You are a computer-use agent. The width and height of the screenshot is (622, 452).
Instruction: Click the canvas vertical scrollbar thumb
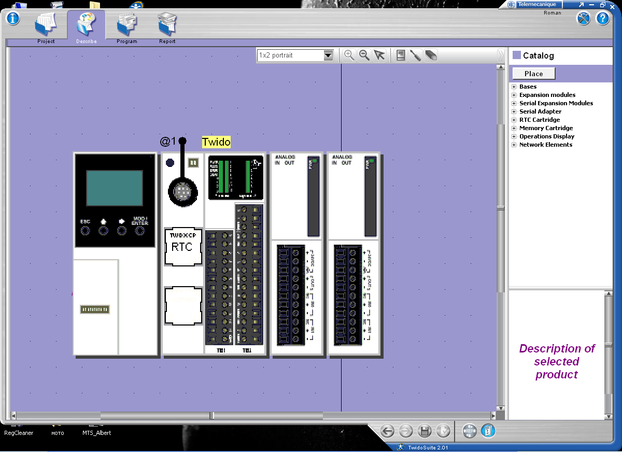[501, 206]
